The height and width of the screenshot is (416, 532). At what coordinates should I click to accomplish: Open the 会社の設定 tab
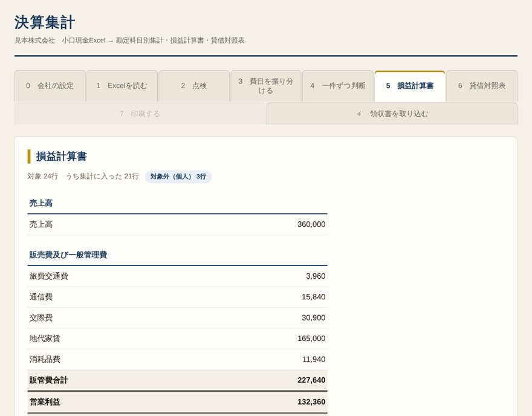point(50,86)
